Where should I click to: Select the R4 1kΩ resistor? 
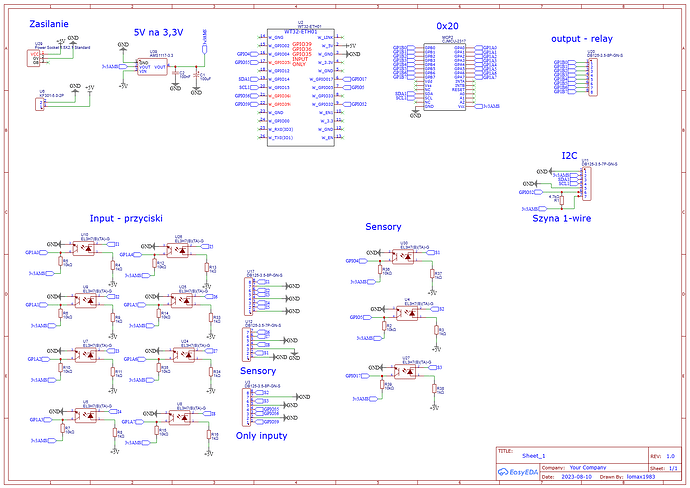(113, 265)
